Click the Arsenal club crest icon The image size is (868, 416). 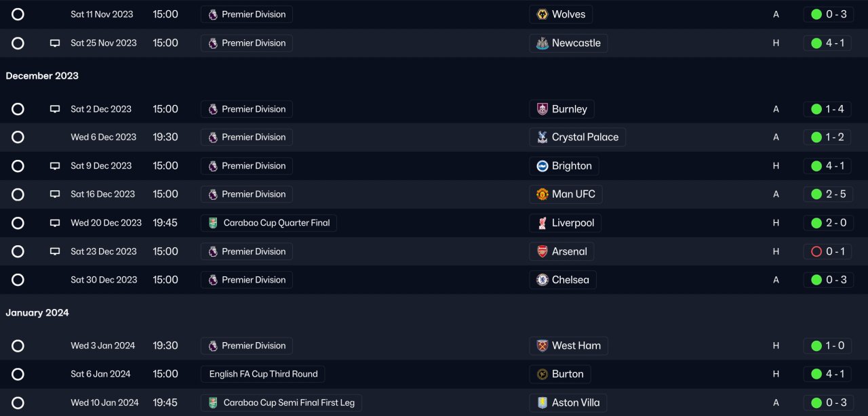click(x=542, y=251)
